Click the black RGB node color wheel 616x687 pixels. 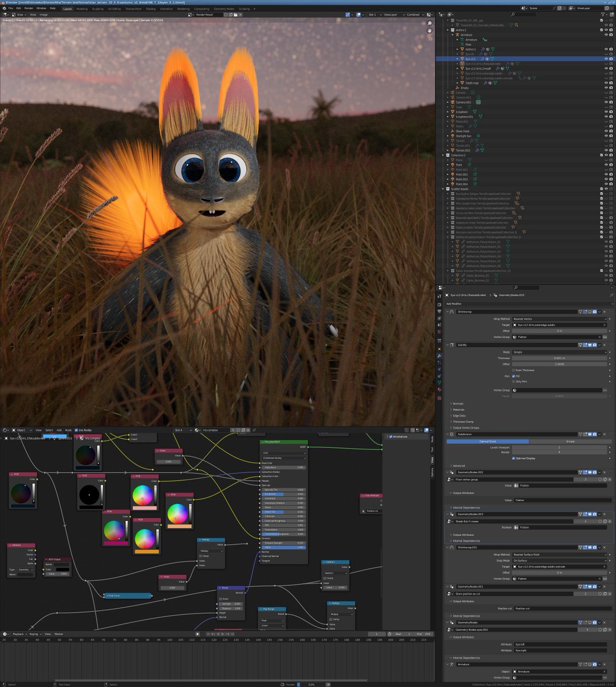coord(89,494)
